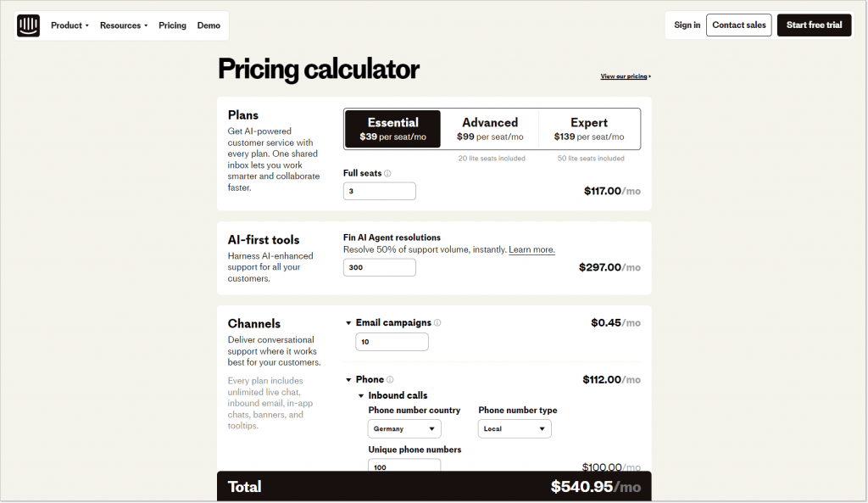Open the Learn more link about Fin AI Agent
This screenshot has height=503, width=868.
tap(531, 249)
